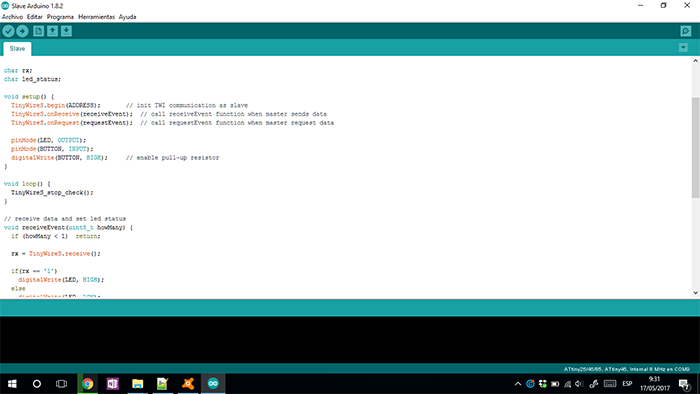Click the scrollbar down arrow in editor
This screenshot has height=394, width=700.
696,293
